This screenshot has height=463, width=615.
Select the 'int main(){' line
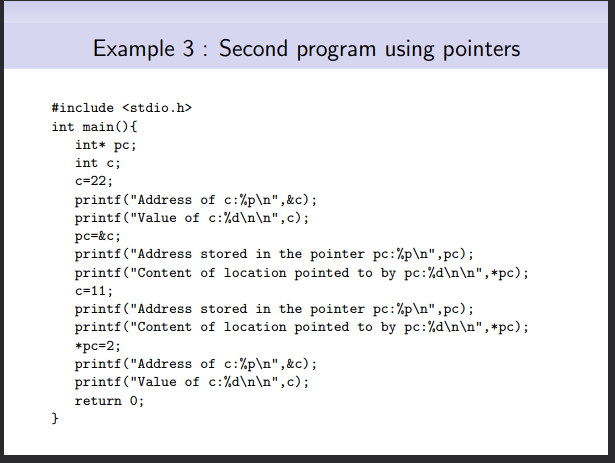coord(95,126)
